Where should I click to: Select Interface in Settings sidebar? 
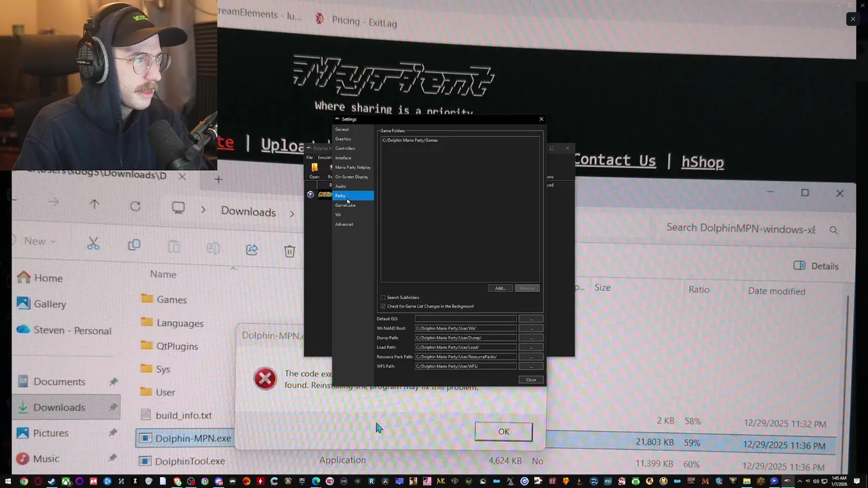click(x=353, y=158)
